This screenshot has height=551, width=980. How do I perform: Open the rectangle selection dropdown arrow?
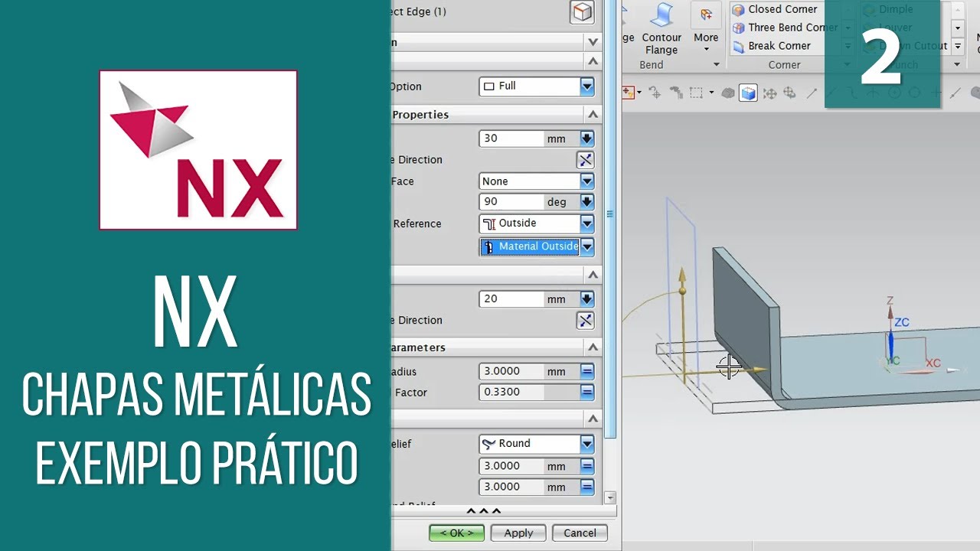(711, 93)
